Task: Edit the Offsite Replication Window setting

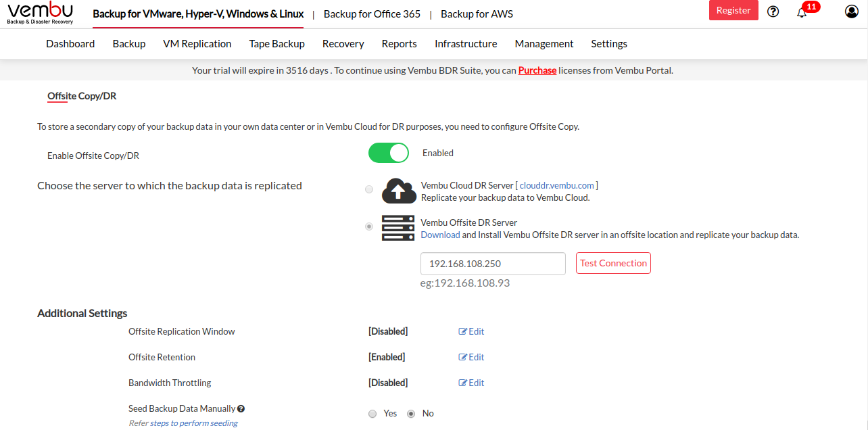Action: tap(472, 331)
